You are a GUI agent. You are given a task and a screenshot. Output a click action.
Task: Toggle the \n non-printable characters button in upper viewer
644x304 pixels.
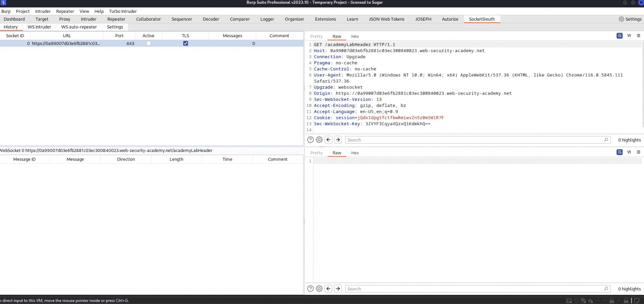(x=629, y=36)
